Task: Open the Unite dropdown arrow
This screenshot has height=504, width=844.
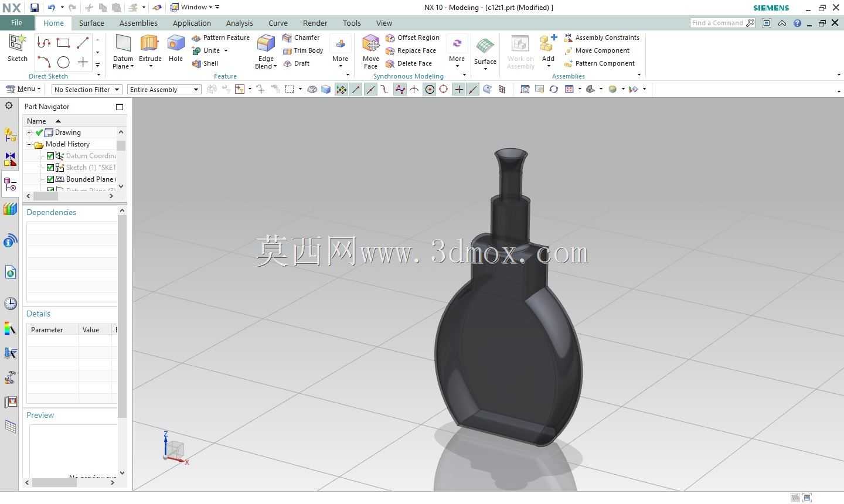Action: click(226, 51)
